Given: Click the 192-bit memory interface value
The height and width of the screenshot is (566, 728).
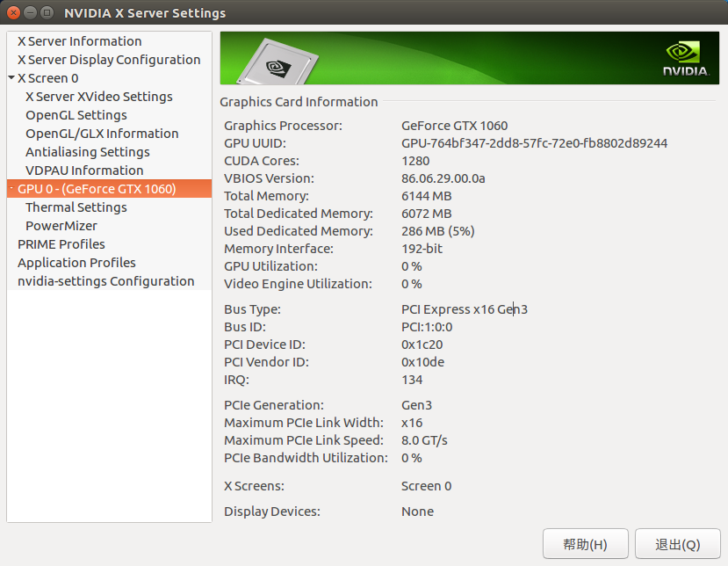Looking at the screenshot, I should tap(422, 249).
